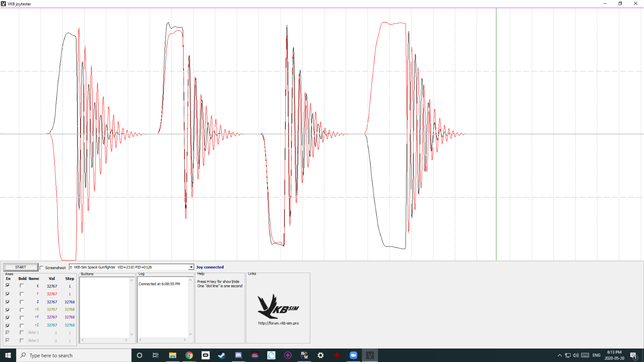644x362 pixels.
Task: Click the Log panel right scroll arrow
Action: (x=185, y=340)
